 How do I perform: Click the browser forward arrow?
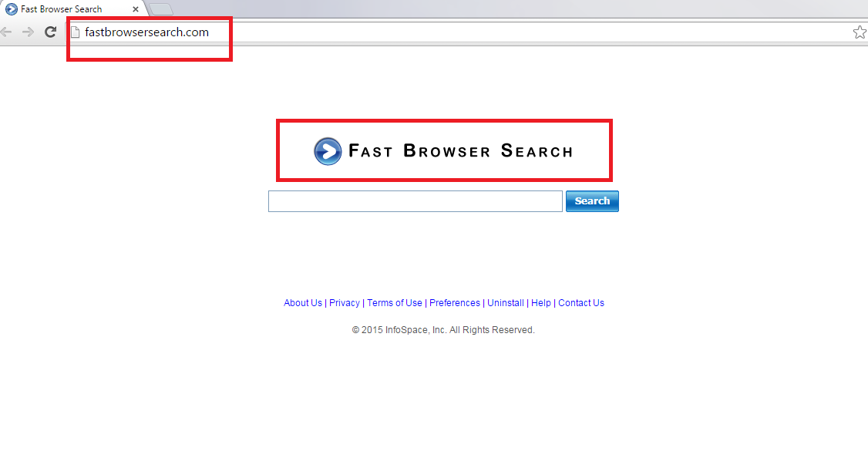pyautogui.click(x=29, y=32)
